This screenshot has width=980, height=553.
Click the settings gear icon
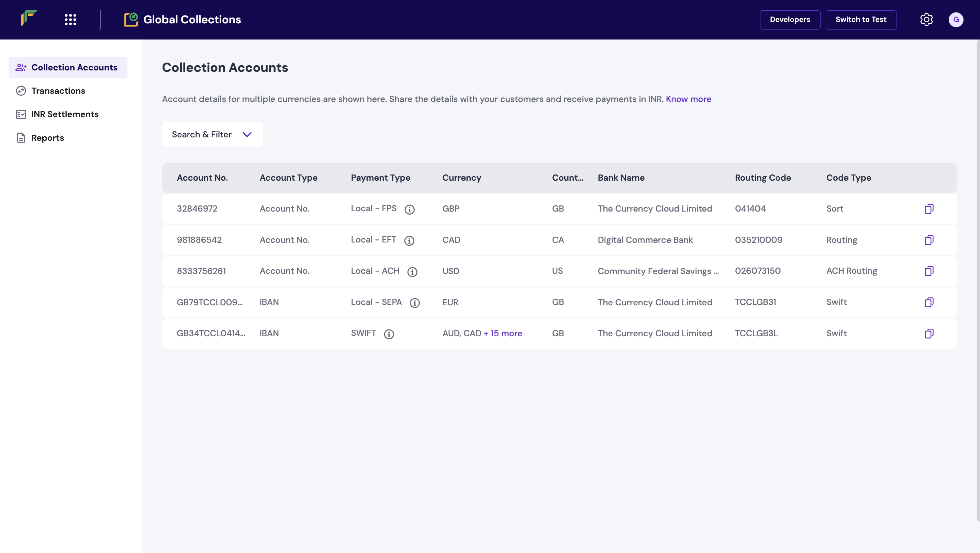point(926,19)
